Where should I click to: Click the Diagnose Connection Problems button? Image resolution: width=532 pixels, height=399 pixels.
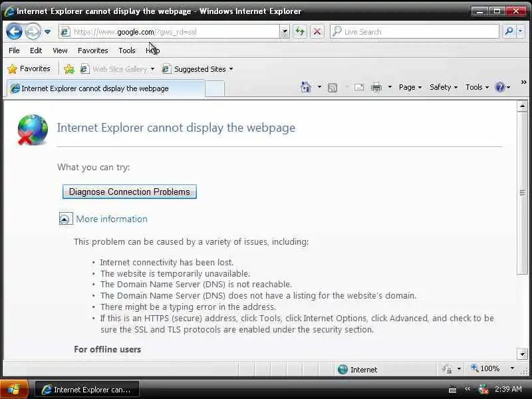pos(130,192)
